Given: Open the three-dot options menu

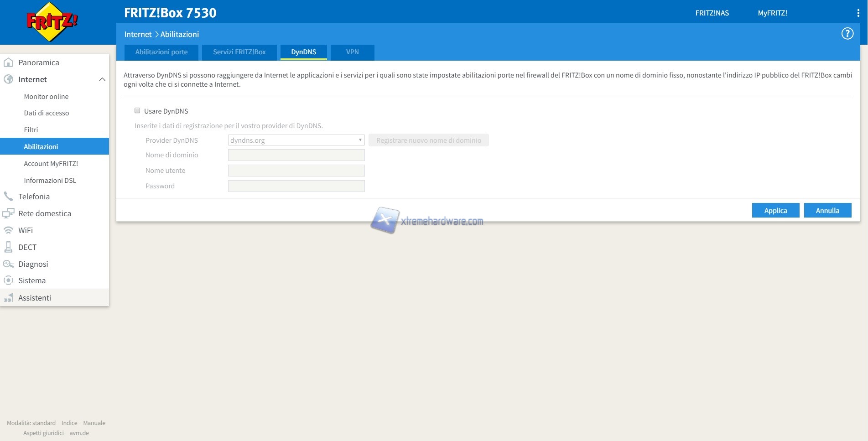Looking at the screenshot, I should 858,13.
